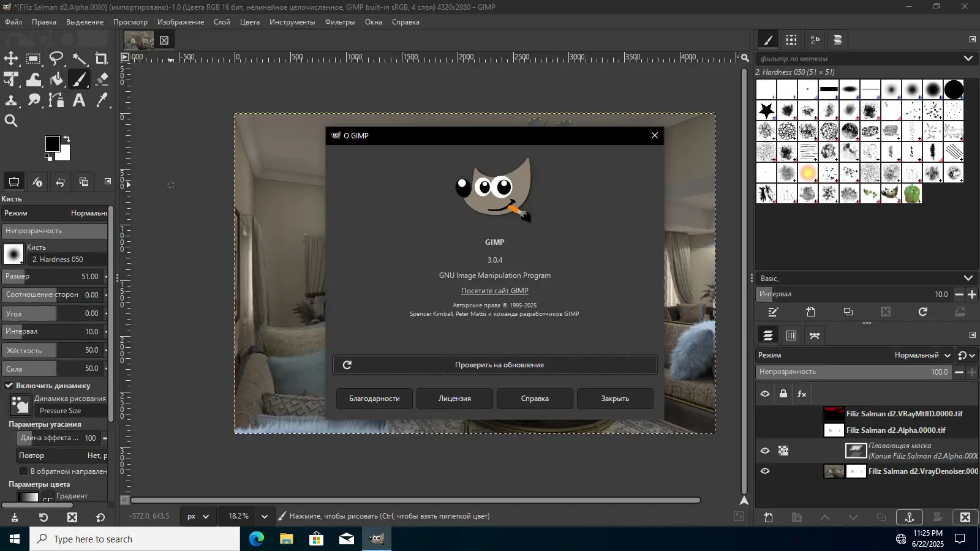
Task: Activate the Fuzzy Select wand tool
Action: 79,59
